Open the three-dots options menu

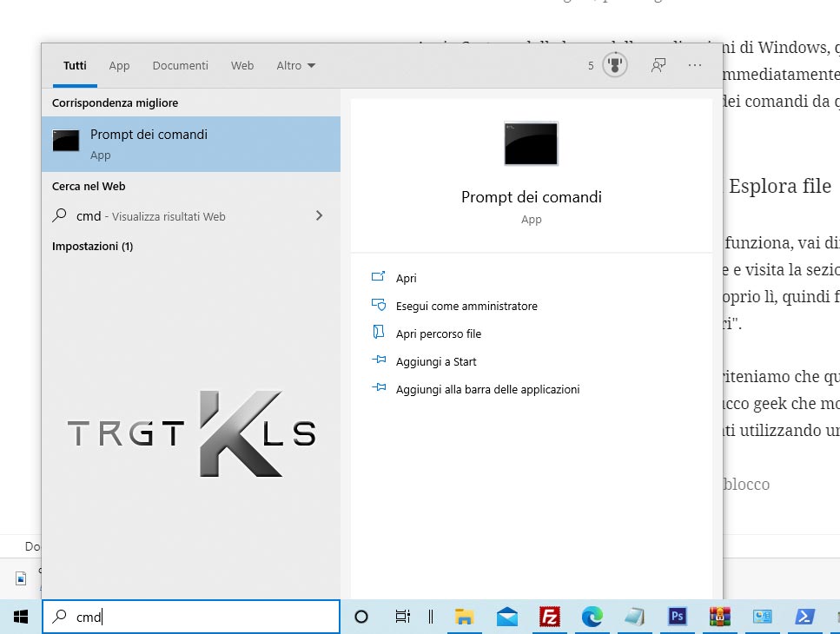(694, 66)
